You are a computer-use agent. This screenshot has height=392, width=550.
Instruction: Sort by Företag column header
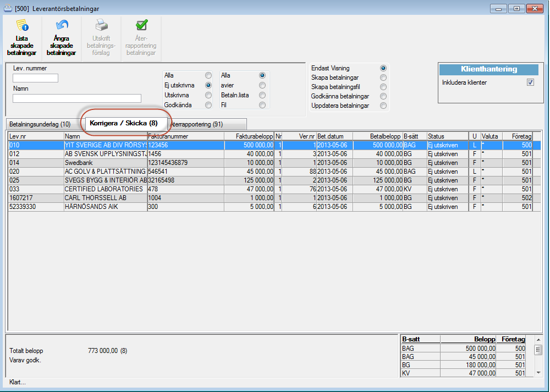pyautogui.click(x=518, y=136)
